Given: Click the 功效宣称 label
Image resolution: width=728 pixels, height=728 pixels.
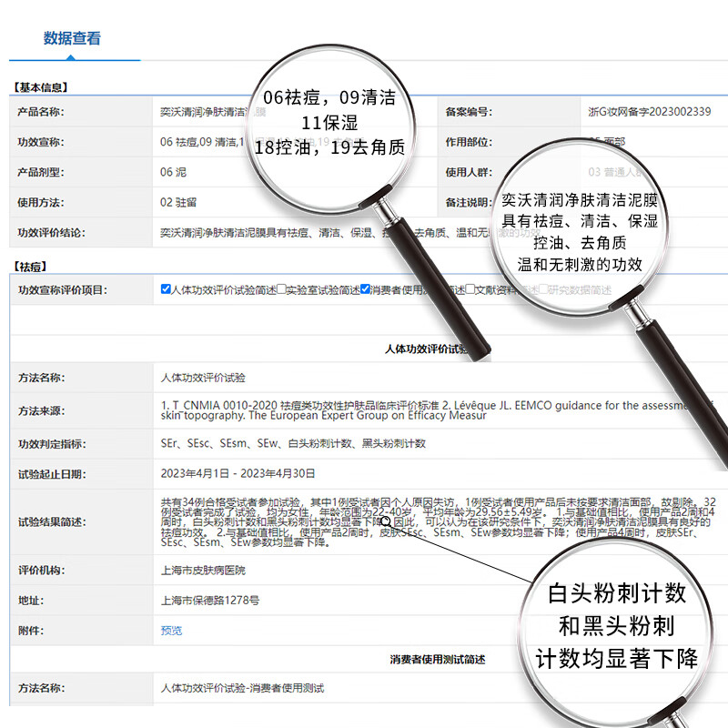Looking at the screenshot, I should click(x=41, y=142).
